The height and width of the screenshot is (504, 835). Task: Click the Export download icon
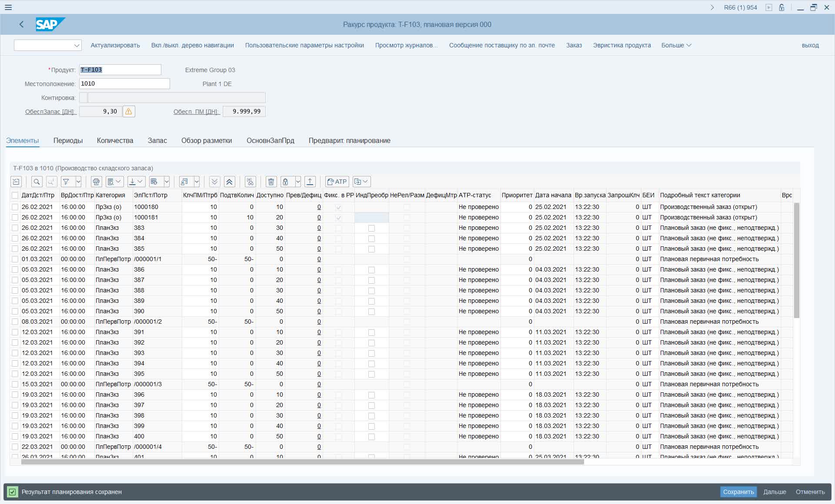coord(136,182)
